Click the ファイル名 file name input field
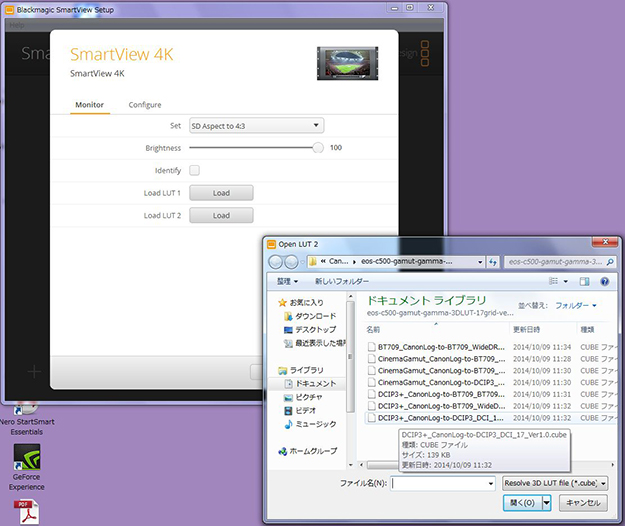 click(x=442, y=482)
